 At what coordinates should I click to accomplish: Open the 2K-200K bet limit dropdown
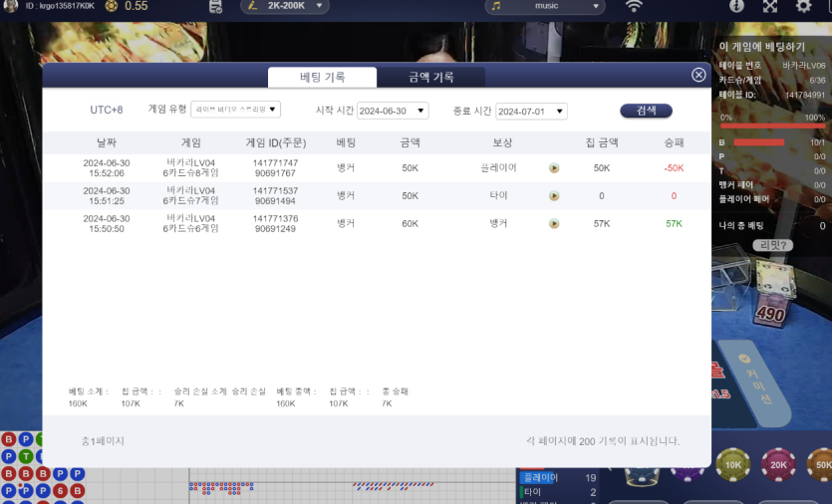click(285, 6)
